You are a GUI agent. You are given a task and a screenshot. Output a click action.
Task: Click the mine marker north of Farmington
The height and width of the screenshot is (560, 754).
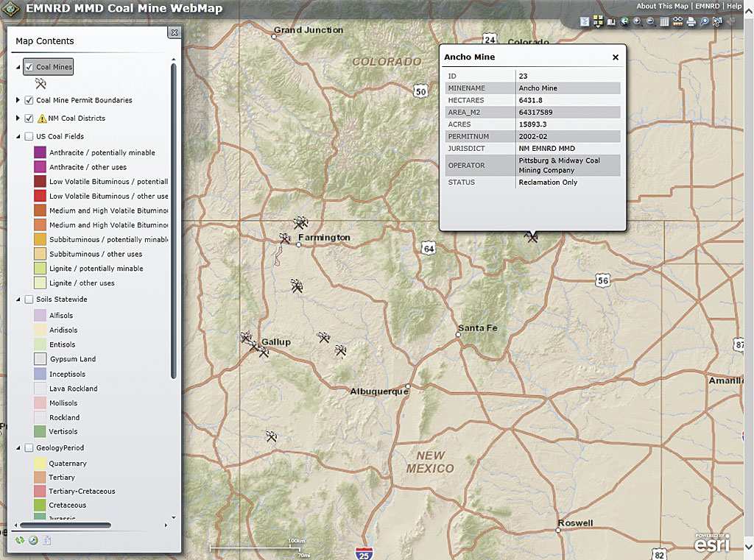coord(300,222)
